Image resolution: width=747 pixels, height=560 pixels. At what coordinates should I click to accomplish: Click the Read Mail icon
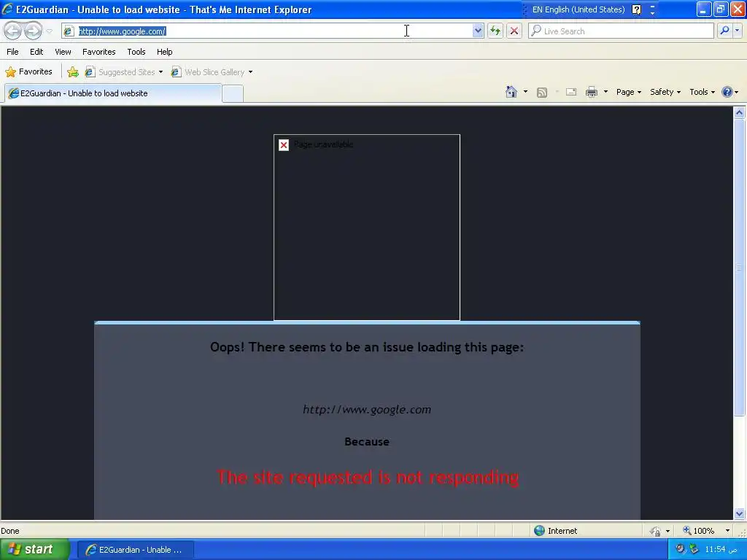(571, 92)
